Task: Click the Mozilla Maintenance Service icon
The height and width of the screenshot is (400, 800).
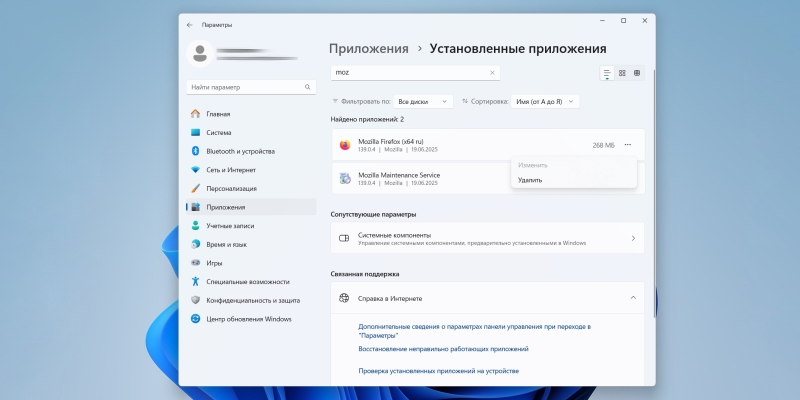Action: pyautogui.click(x=345, y=179)
